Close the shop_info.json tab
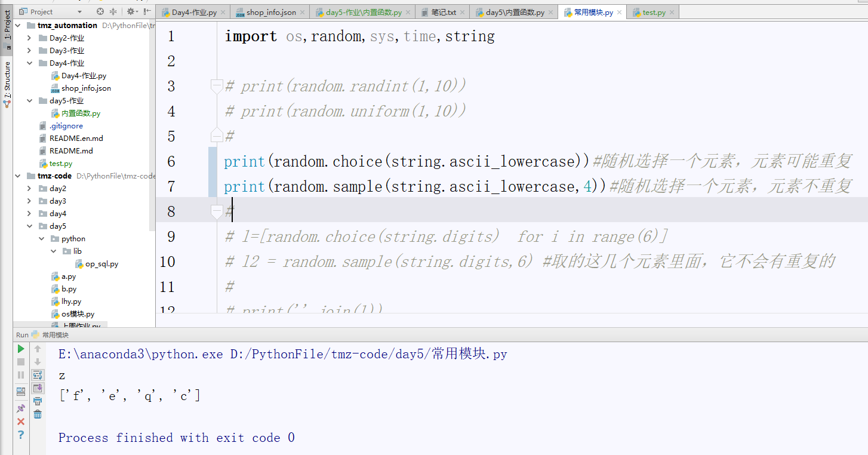This screenshot has width=868, height=455. [x=303, y=13]
